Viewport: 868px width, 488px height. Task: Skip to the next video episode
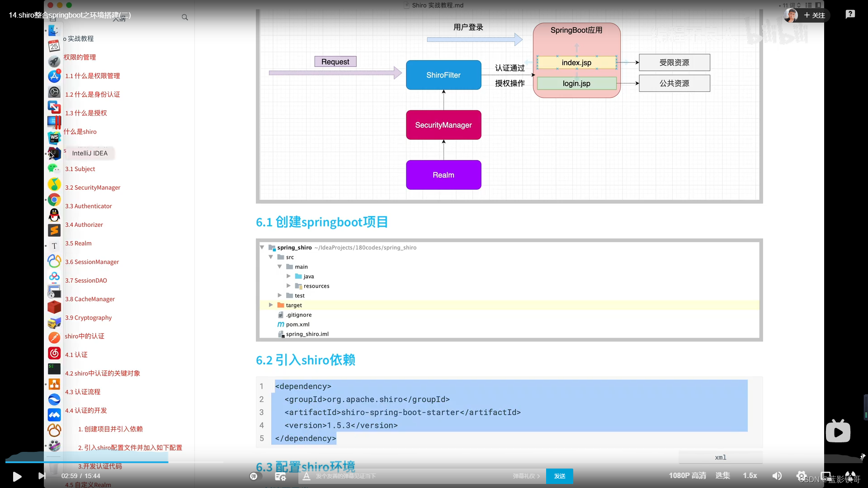click(42, 476)
